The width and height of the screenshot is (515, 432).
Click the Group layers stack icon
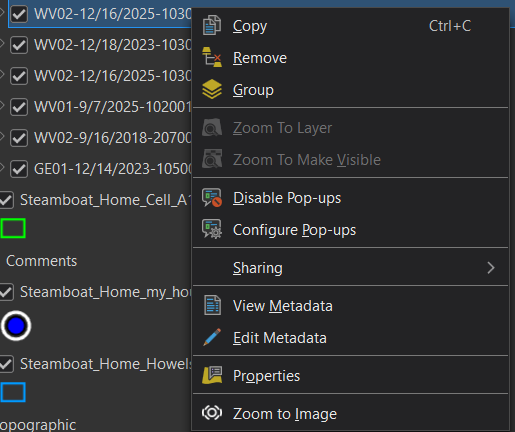click(x=212, y=89)
